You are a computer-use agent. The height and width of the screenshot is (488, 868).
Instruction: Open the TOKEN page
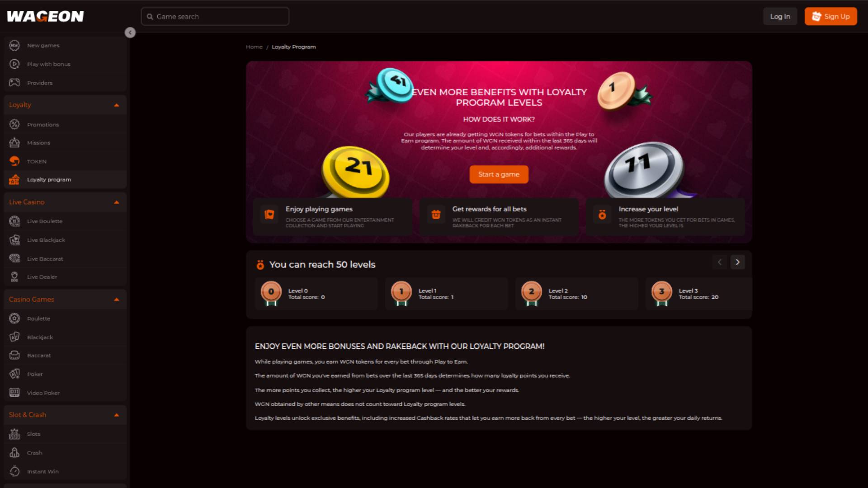[36, 161]
